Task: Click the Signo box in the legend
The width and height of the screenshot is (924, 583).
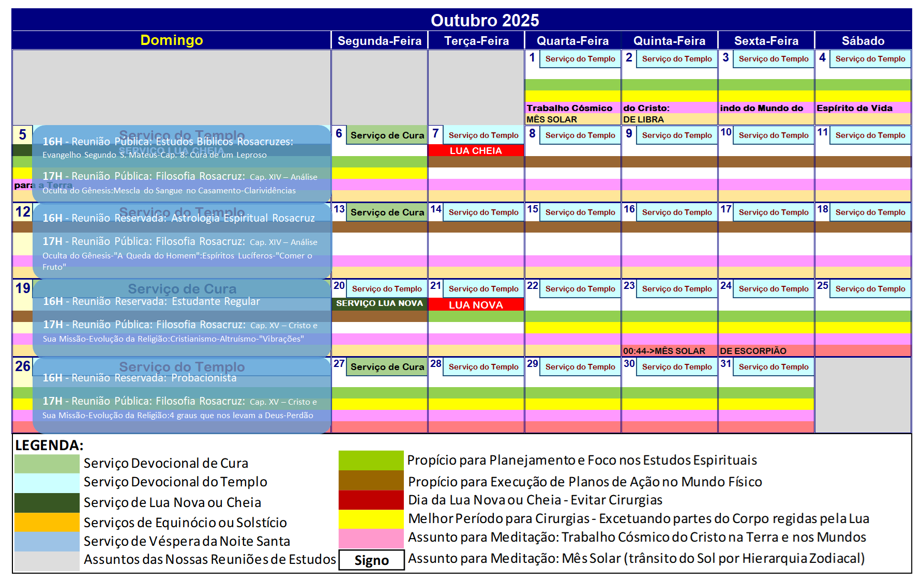Action: pos(371,560)
